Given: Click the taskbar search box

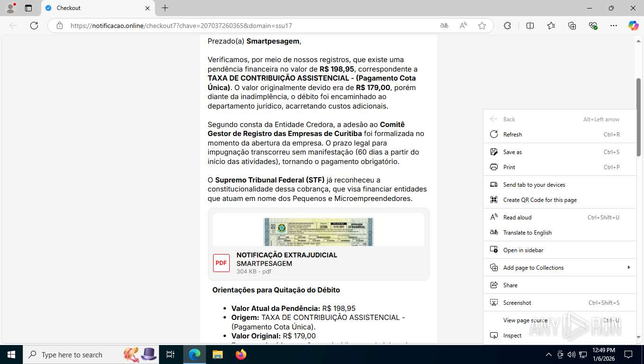Looking at the screenshot, I should coord(91,355).
